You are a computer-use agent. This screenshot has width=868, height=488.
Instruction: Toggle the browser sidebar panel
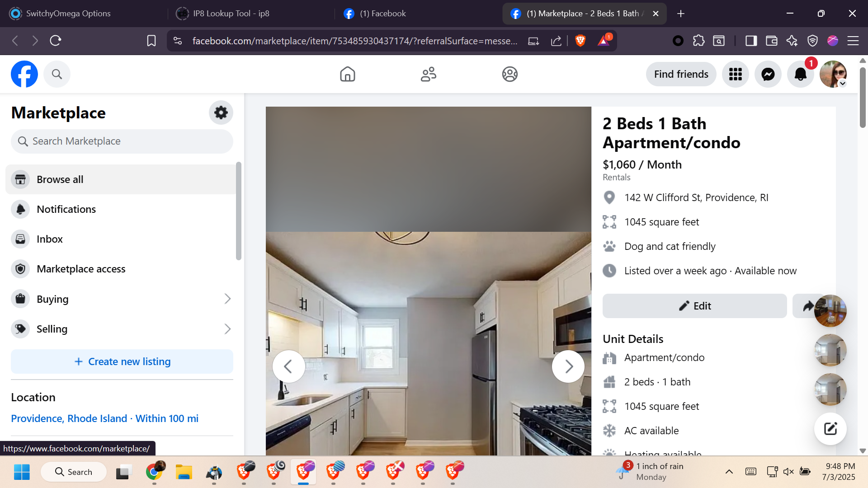point(751,41)
